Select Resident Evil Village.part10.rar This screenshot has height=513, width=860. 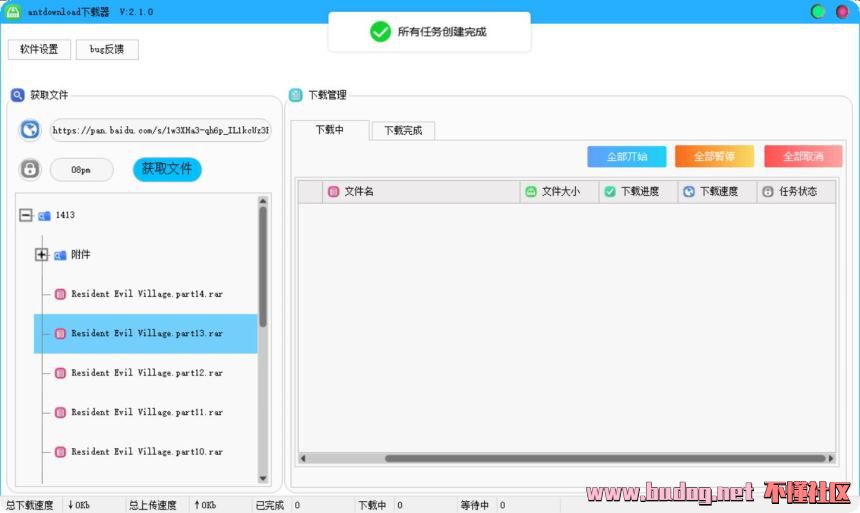(147, 452)
